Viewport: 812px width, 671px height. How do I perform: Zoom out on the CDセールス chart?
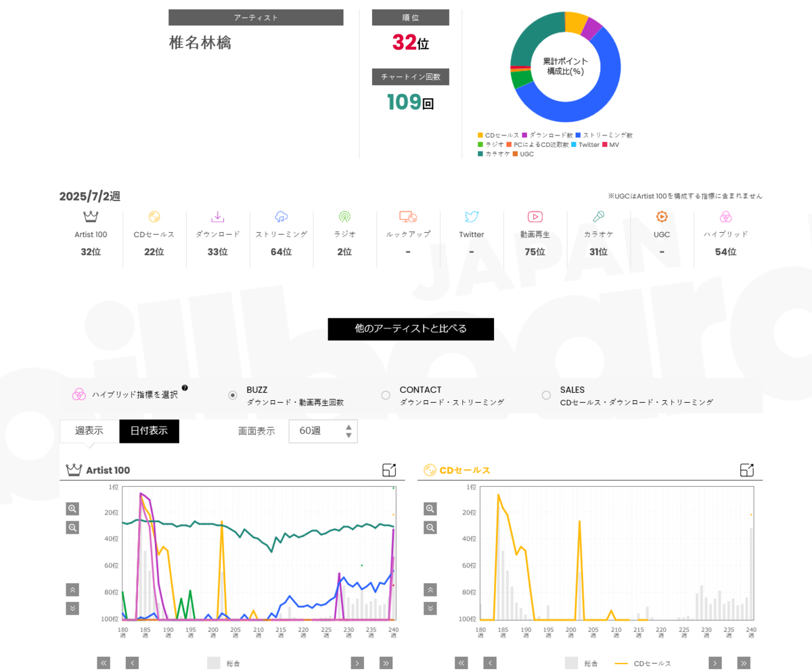pos(430,527)
